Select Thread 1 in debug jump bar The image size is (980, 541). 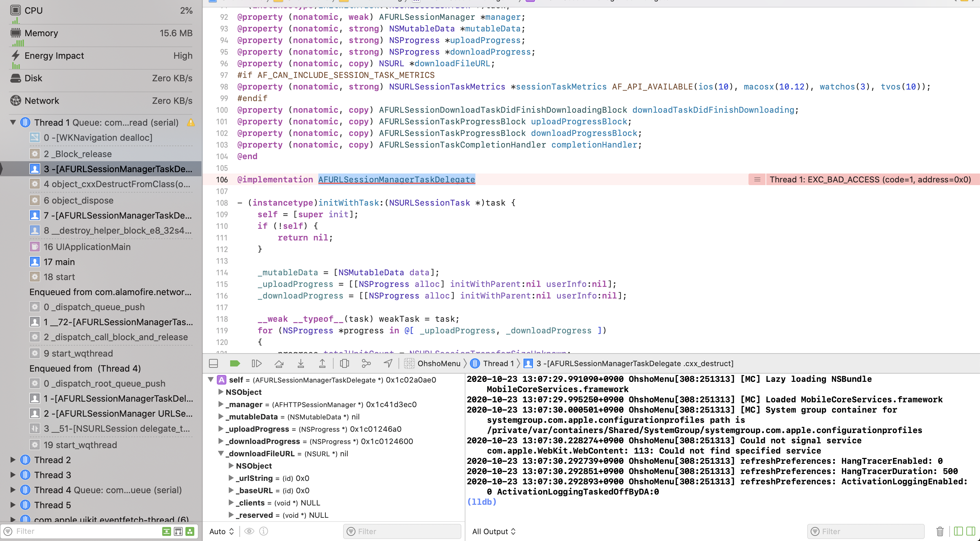(492, 363)
